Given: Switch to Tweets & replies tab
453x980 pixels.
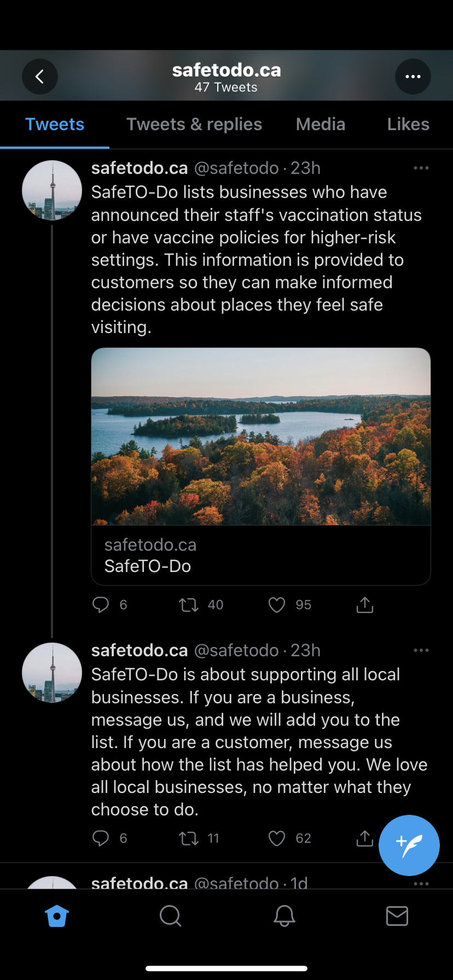Looking at the screenshot, I should pos(194,125).
